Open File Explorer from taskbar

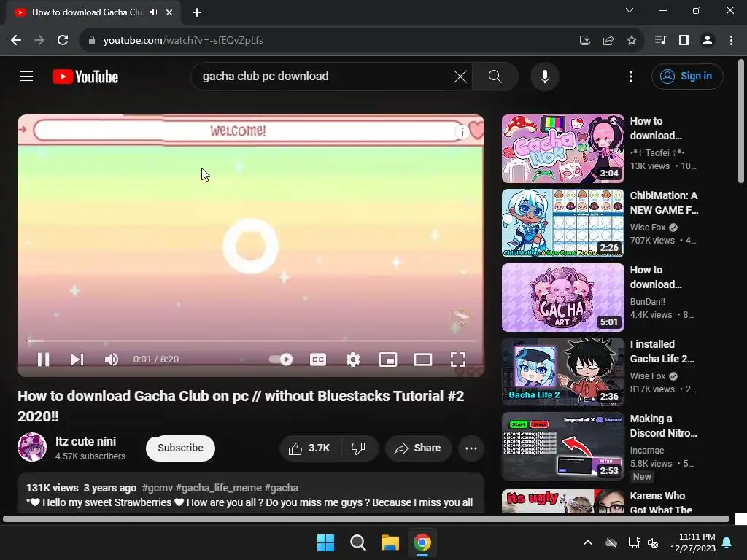pos(390,542)
